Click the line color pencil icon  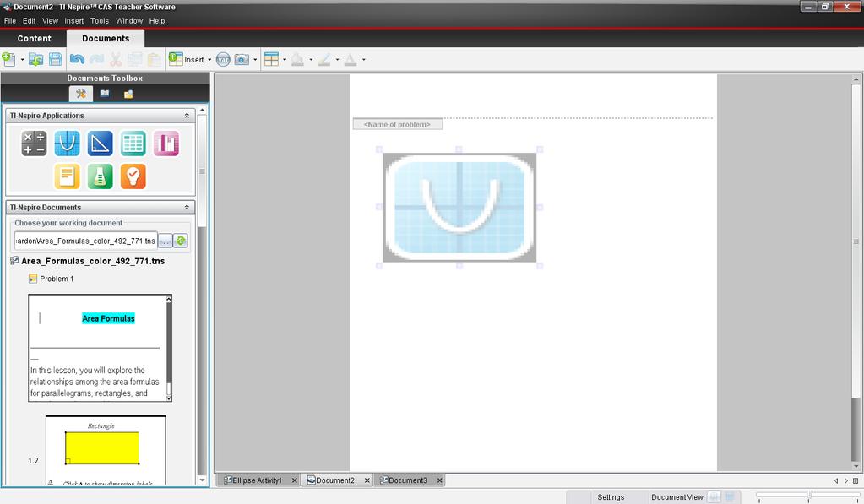pyautogui.click(x=324, y=59)
